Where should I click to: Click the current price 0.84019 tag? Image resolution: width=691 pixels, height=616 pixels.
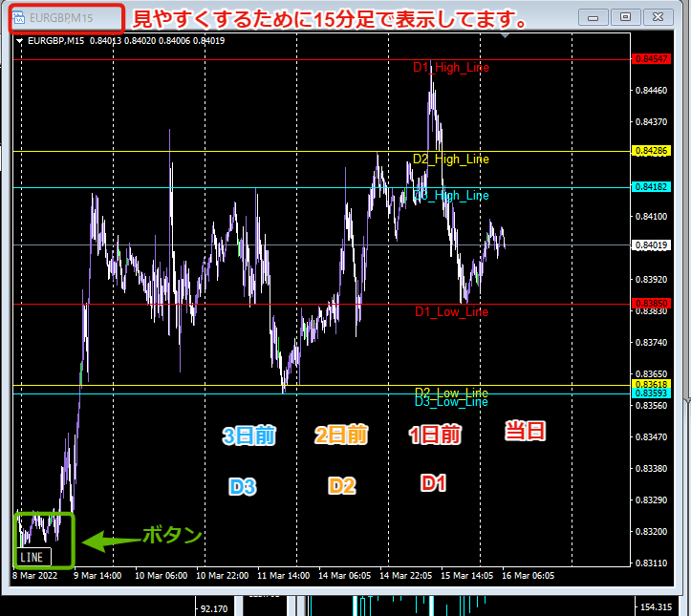coord(652,245)
